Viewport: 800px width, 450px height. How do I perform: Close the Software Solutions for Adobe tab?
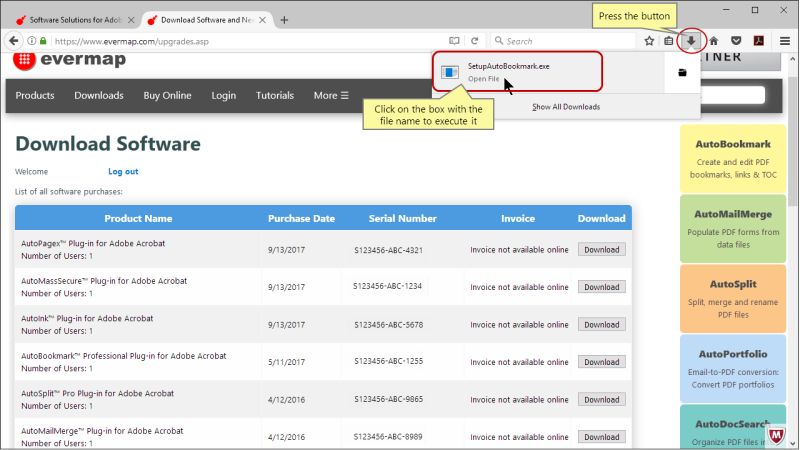tap(131, 20)
